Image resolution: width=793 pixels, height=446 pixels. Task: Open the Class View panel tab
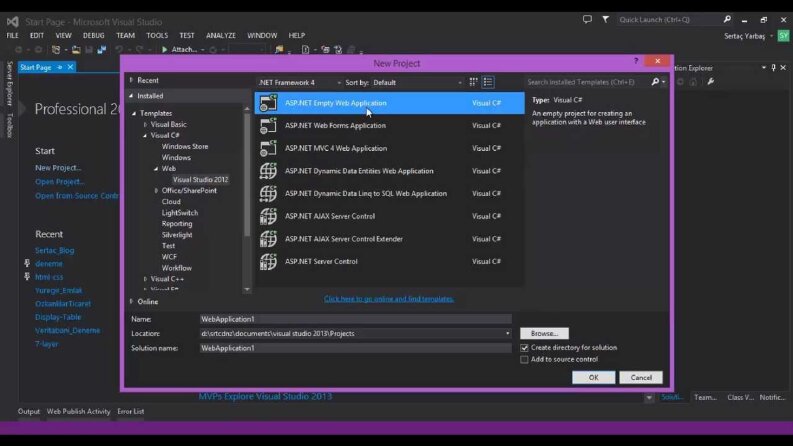tap(740, 397)
